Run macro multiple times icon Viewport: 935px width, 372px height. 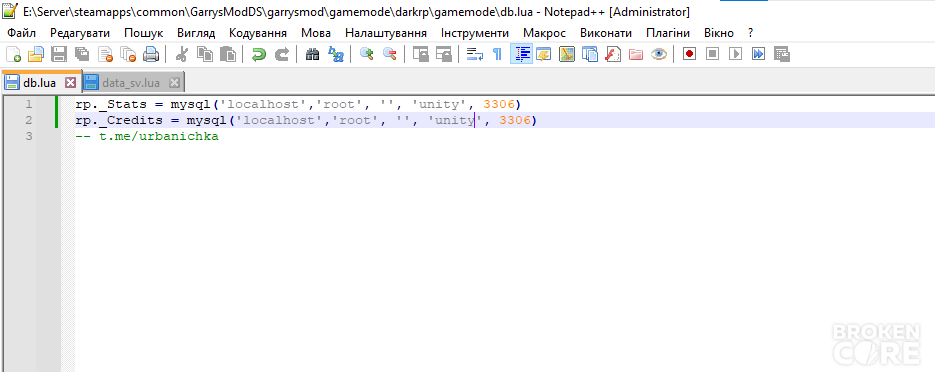point(758,55)
